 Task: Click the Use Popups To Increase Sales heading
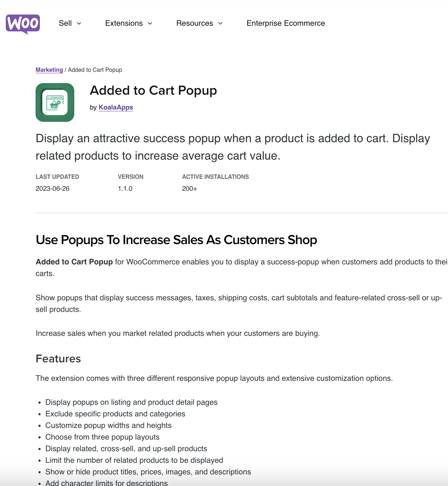click(176, 240)
